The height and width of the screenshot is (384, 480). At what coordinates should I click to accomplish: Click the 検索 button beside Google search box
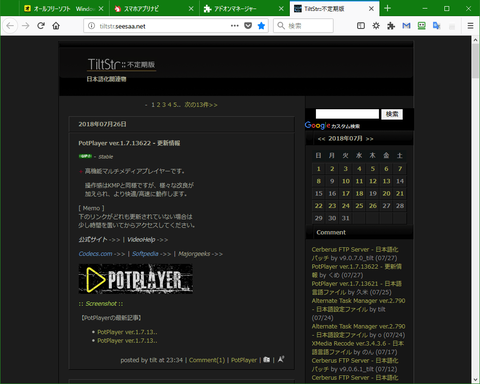[x=392, y=114]
